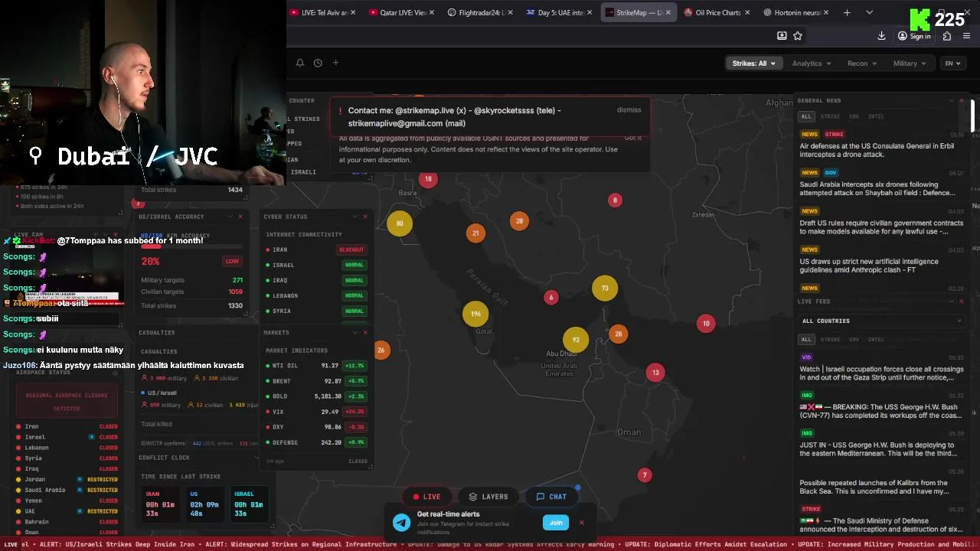Select ALL filter in Live Feed

[x=806, y=339]
